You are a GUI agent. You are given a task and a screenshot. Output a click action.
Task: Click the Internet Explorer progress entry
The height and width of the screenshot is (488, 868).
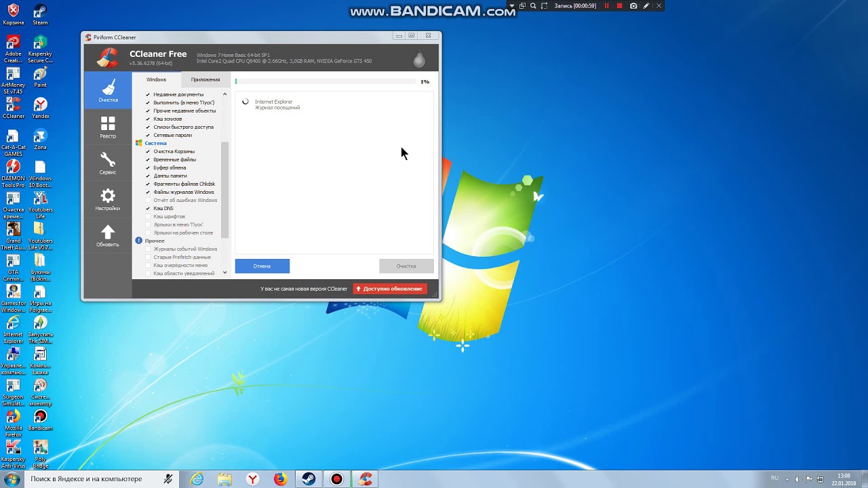[x=277, y=104]
